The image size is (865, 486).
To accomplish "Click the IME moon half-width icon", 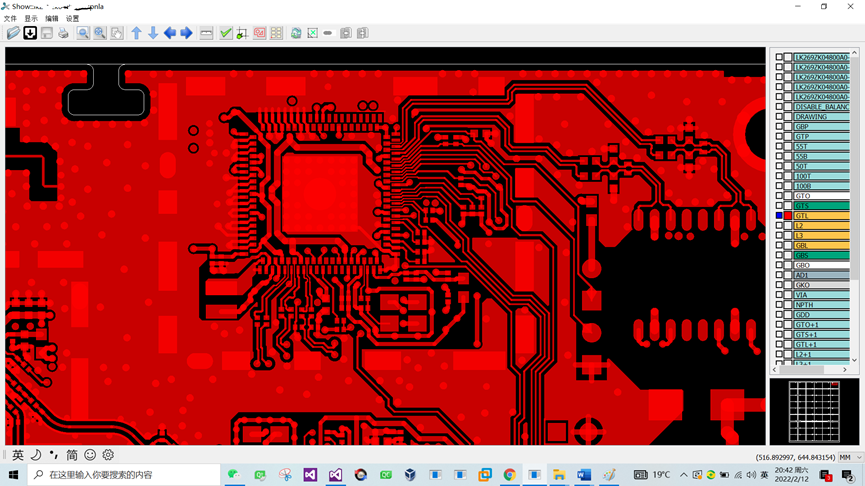I will coord(36,455).
